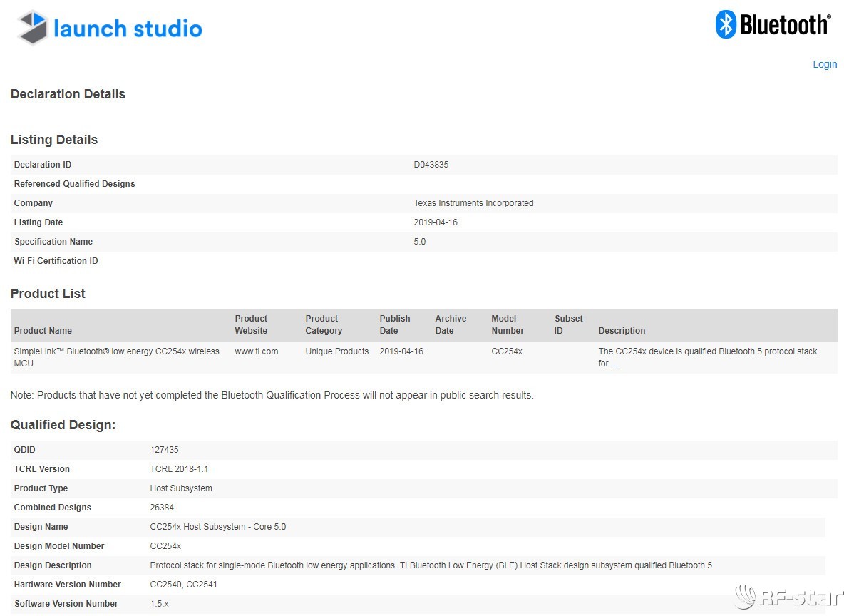Click Hardware Version value 'CC2540, CC2541'
844x616 pixels.
click(x=183, y=585)
